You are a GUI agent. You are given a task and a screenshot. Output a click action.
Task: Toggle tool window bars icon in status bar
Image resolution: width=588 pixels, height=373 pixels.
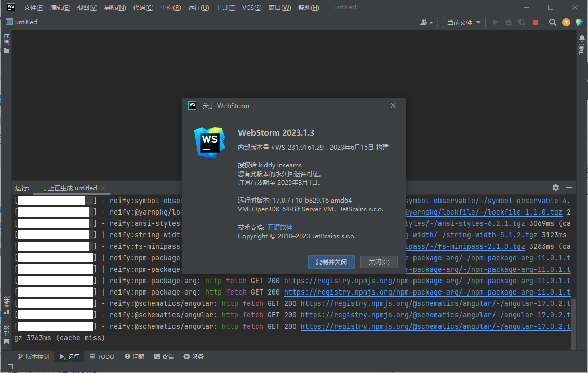pos(10,367)
